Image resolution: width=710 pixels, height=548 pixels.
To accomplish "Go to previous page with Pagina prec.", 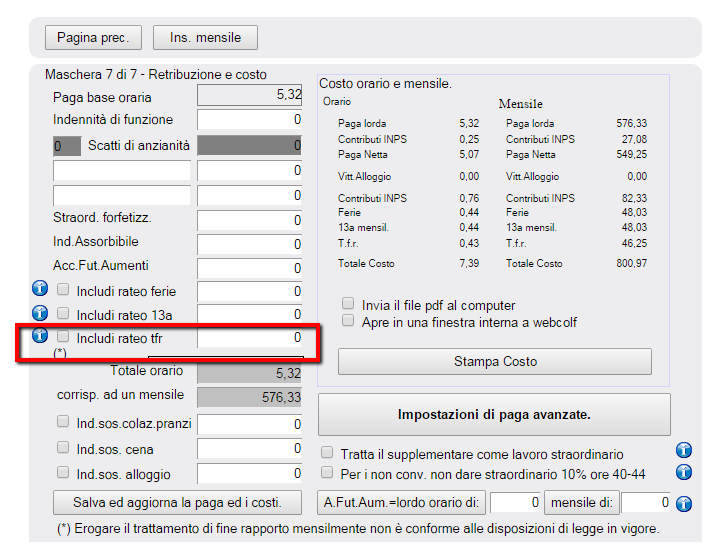I will 93,38.
